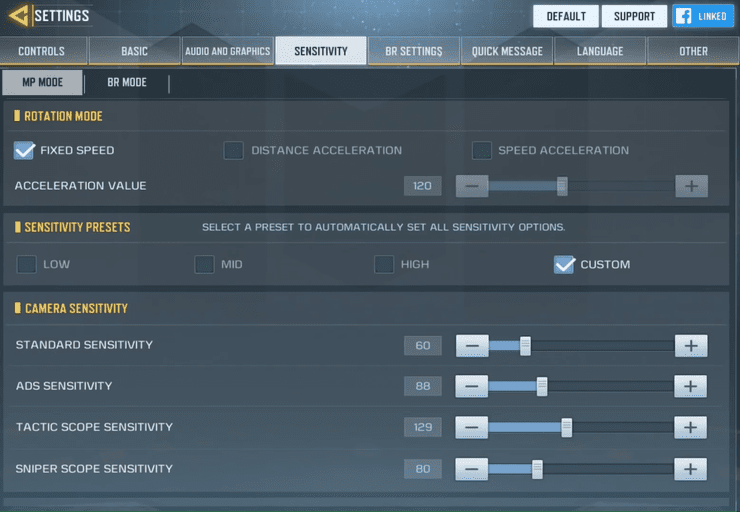The height and width of the screenshot is (512, 740).
Task: Click the Standard Sensitivity value 60
Action: (x=422, y=345)
